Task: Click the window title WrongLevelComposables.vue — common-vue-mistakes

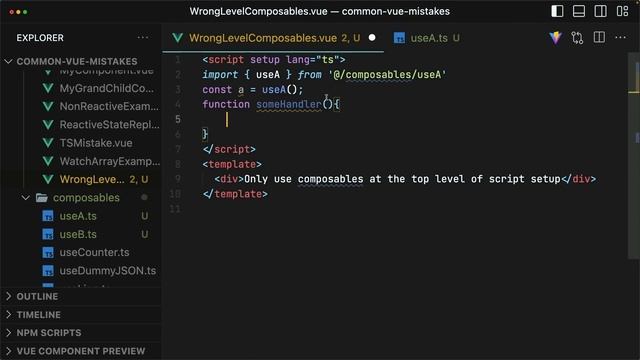Action: tap(320, 11)
